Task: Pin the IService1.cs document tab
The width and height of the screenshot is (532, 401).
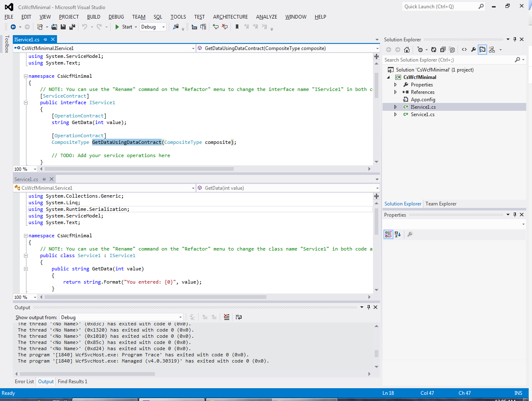Action: click(x=45, y=39)
